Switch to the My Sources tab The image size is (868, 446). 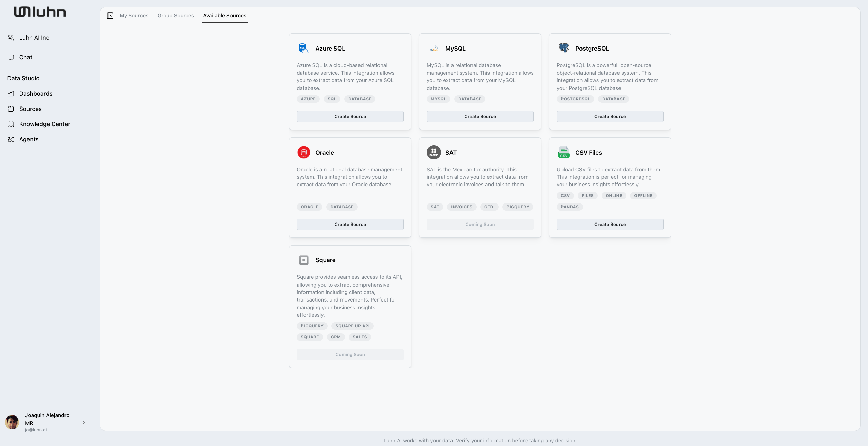(134, 16)
